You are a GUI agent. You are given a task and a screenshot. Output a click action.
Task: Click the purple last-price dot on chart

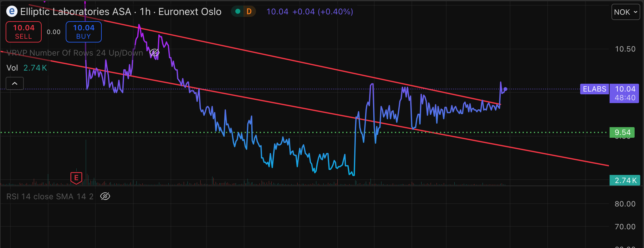(505, 89)
